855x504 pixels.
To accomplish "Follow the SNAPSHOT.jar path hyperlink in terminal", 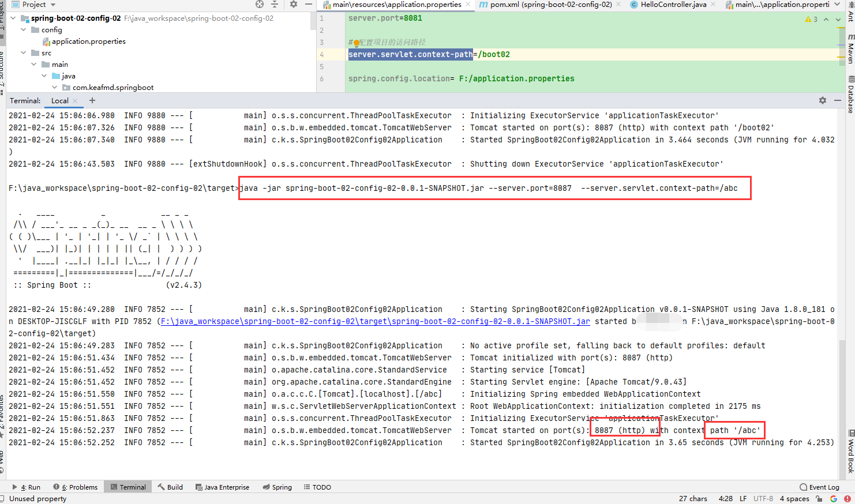I will click(381, 321).
